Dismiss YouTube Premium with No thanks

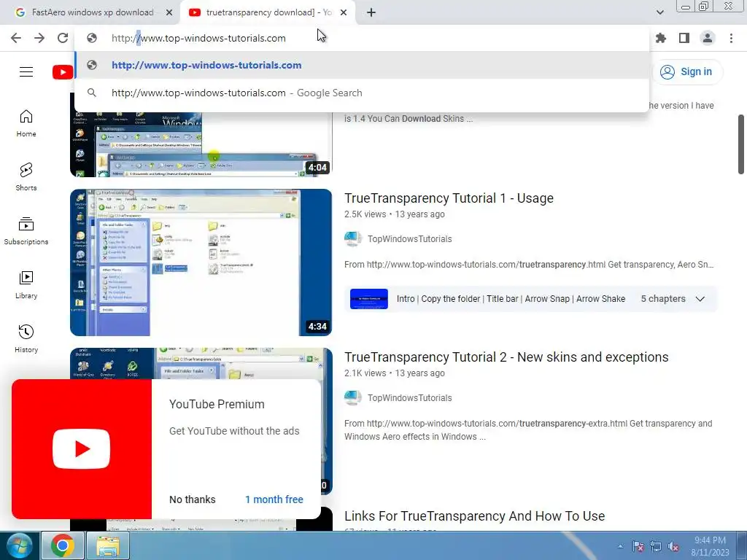click(193, 499)
